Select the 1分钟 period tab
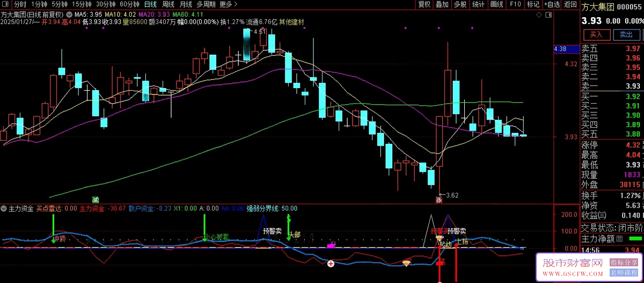Image resolution: width=644 pixels, height=283 pixels. tap(40, 4)
